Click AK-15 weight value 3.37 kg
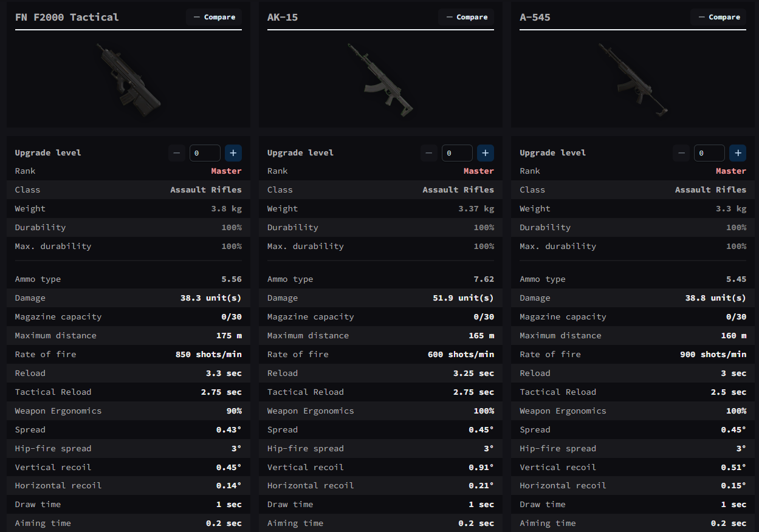Screen dimensions: 759x532 (x=476, y=209)
